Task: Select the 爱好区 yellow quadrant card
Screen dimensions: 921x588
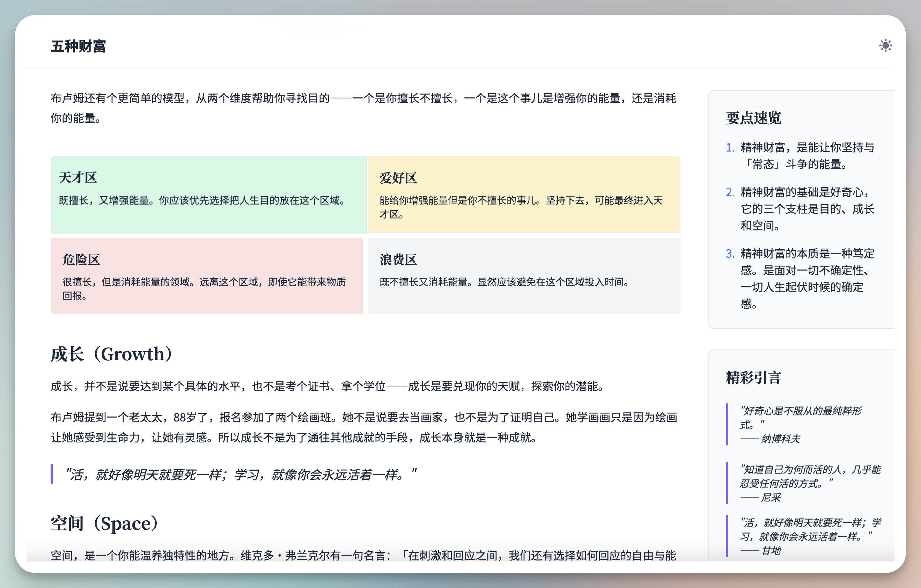Action: (x=524, y=194)
